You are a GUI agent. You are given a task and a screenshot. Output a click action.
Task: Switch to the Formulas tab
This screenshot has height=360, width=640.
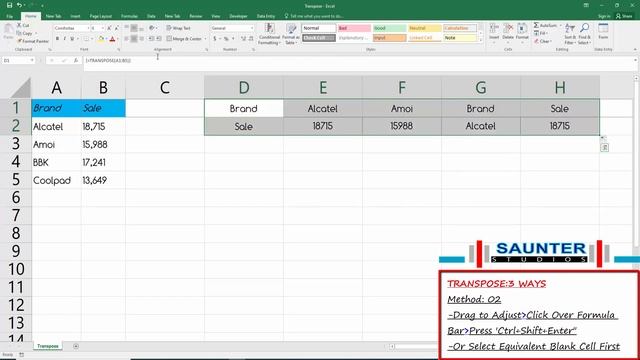click(x=129, y=16)
